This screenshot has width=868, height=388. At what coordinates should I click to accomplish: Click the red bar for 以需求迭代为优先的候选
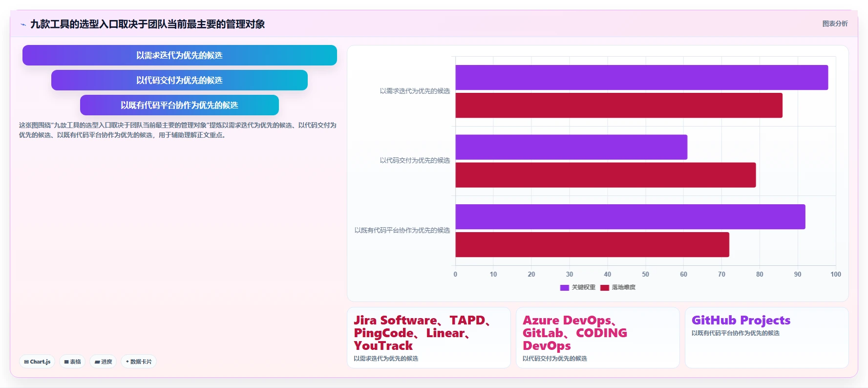pos(619,105)
